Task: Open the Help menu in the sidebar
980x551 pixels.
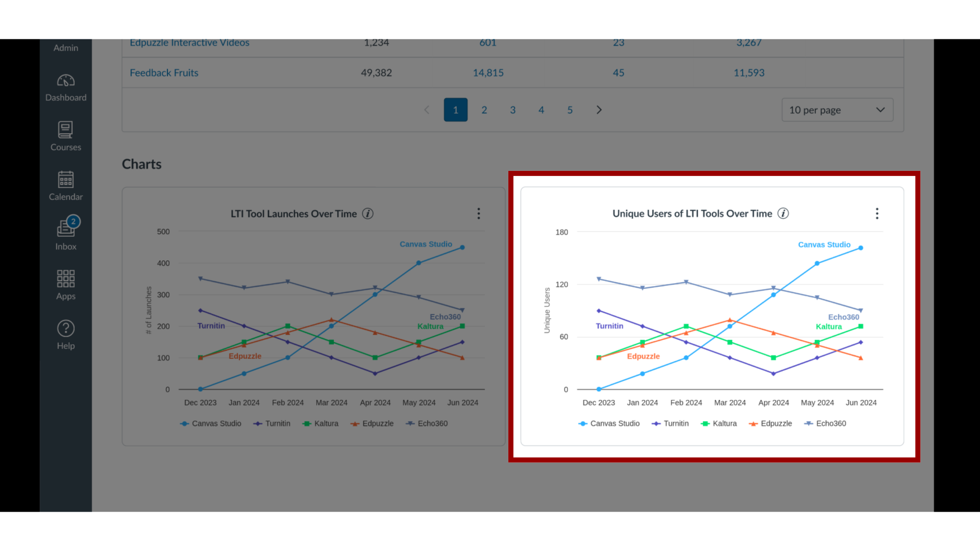Action: click(x=66, y=335)
